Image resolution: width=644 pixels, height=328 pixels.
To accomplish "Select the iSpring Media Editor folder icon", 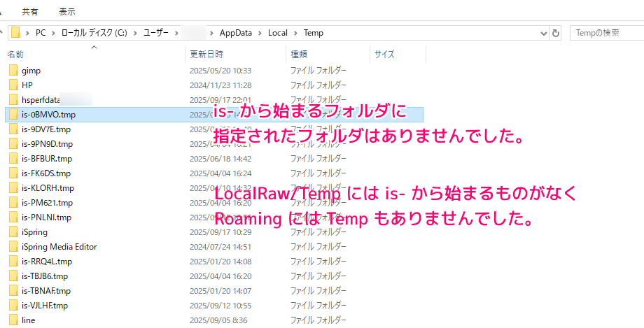I will 13,247.
